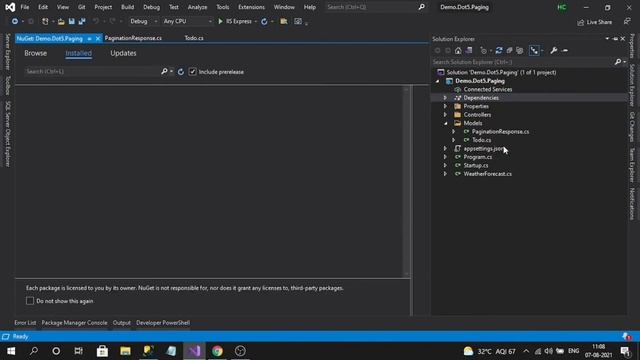The width and height of the screenshot is (640, 360).
Task: Open the Build menu
Action: [127, 7]
